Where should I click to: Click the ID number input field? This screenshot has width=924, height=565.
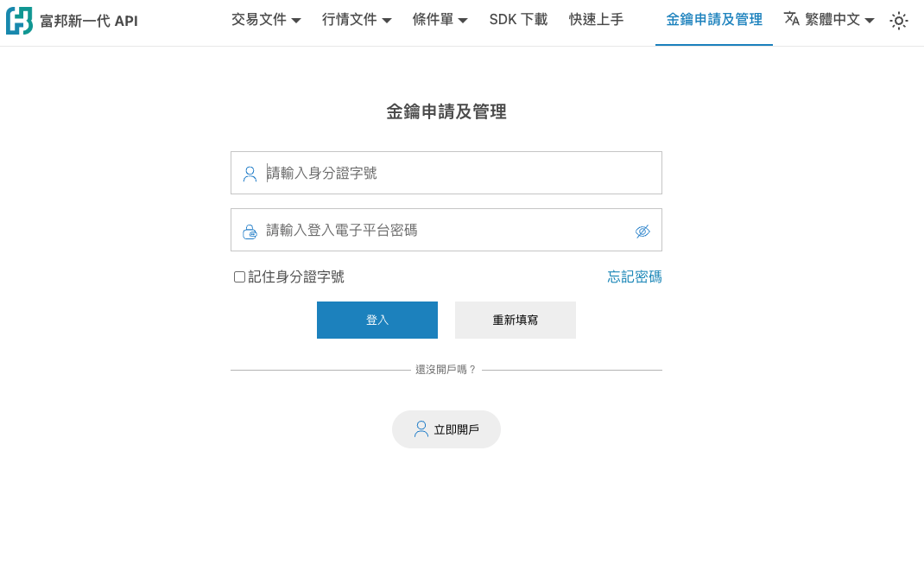click(x=446, y=172)
